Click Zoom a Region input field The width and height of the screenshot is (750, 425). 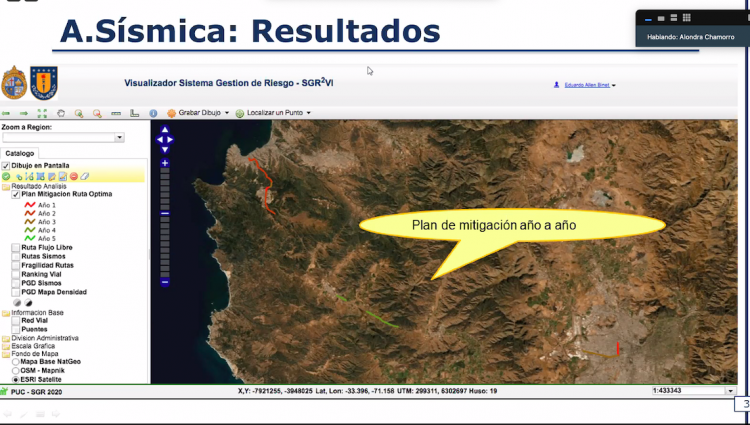tap(58, 138)
